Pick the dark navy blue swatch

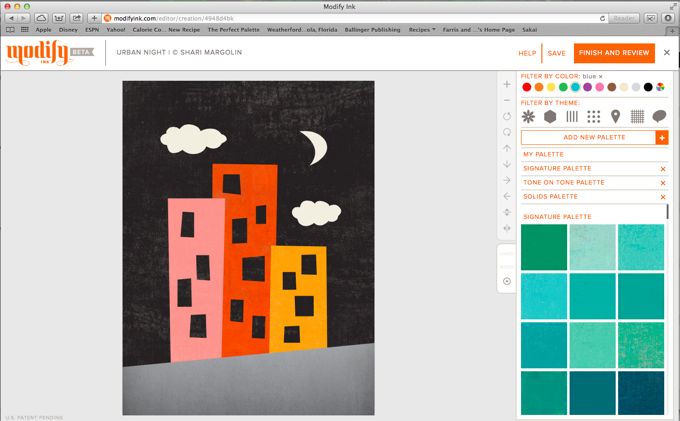[x=641, y=393]
